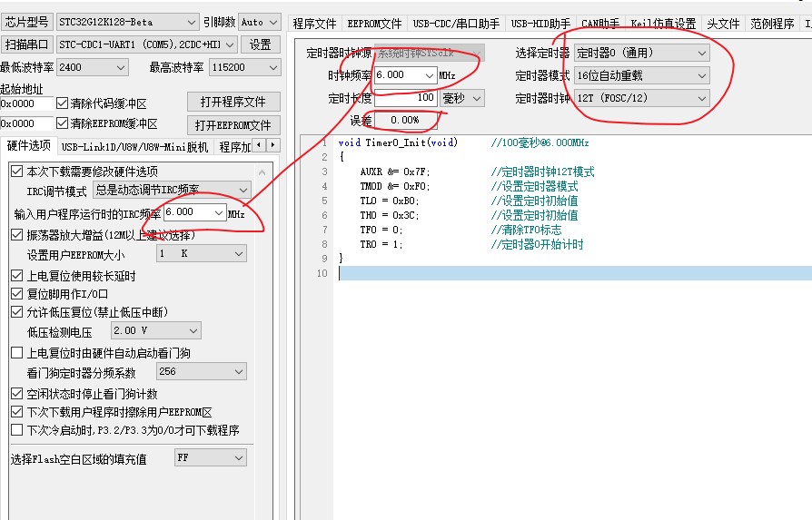The image size is (812, 520).
Task: Select the USB-Link1D/U8W/U8W-Mini脱机 tab
Action: (134, 147)
